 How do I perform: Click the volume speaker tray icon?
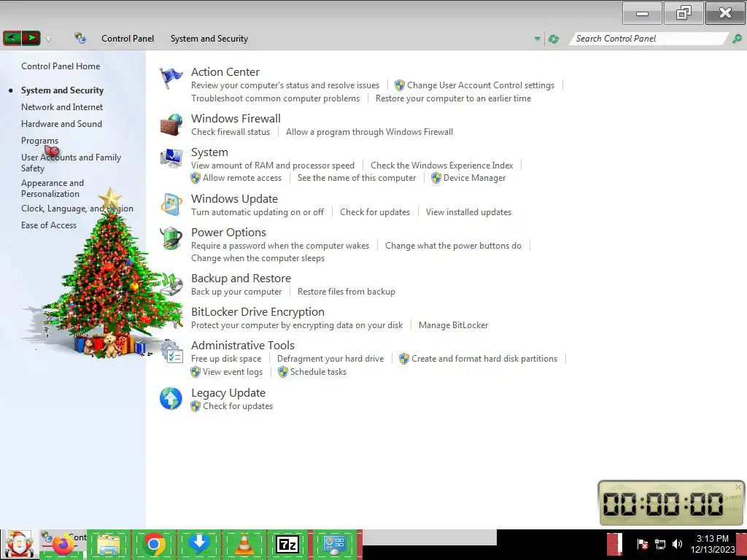(678, 544)
